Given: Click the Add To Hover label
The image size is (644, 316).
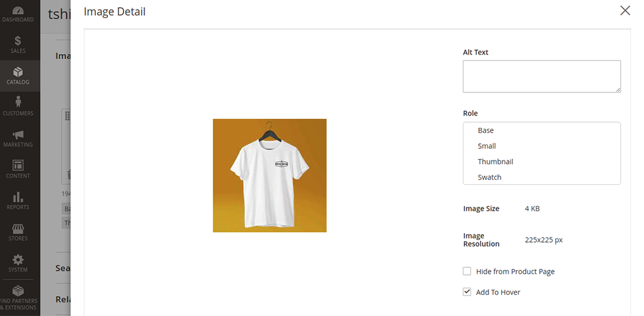Looking at the screenshot, I should tap(498, 292).
